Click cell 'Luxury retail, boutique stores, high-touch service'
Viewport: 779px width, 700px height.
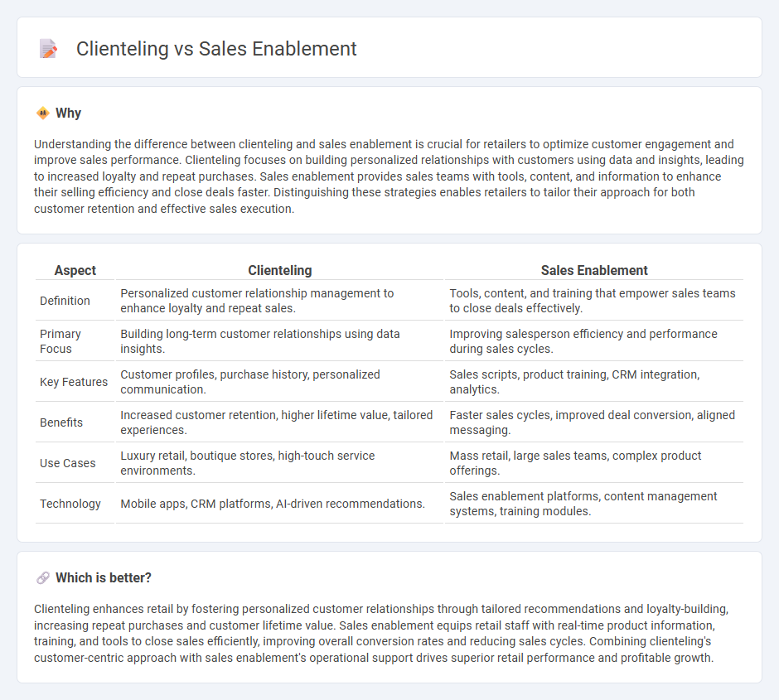point(280,463)
